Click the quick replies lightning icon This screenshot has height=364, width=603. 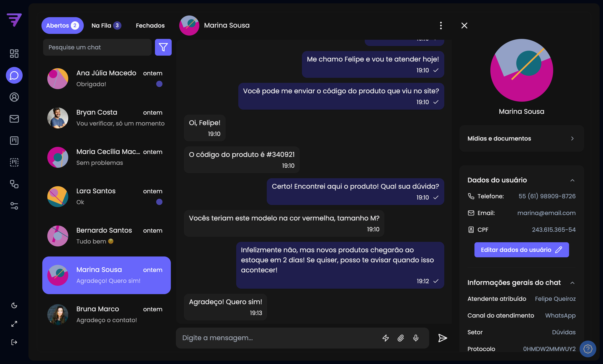pyautogui.click(x=385, y=338)
